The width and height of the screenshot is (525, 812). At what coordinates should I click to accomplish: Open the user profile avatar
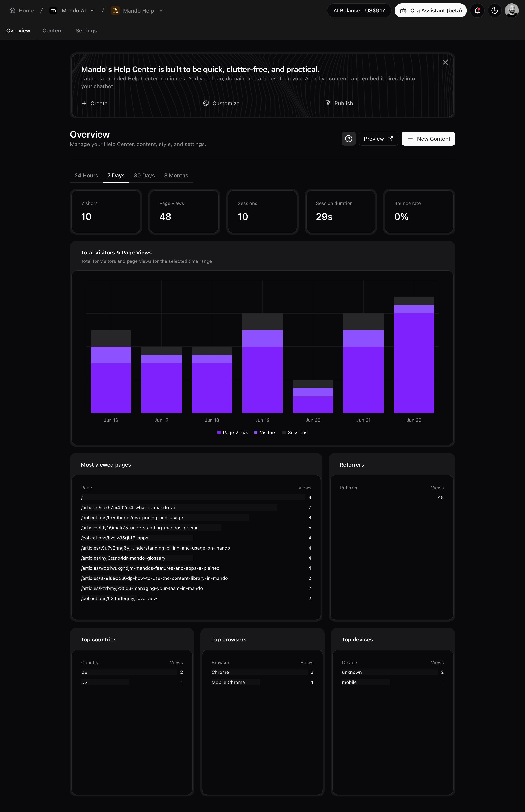pyautogui.click(x=511, y=10)
